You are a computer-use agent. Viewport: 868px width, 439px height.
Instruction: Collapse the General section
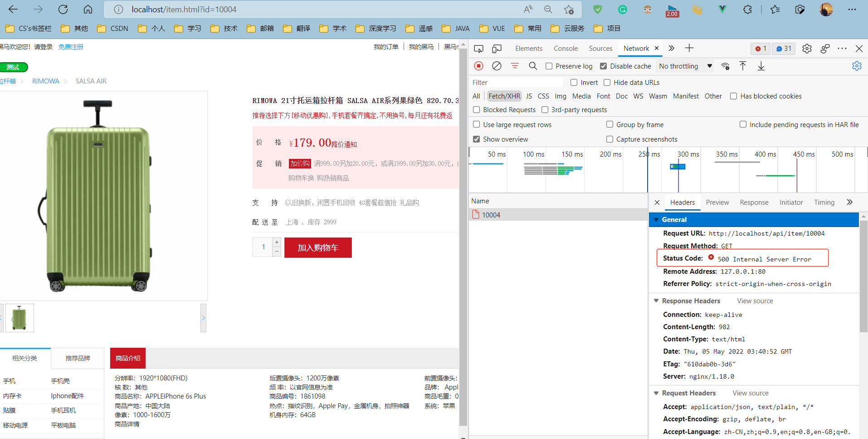tap(656, 220)
